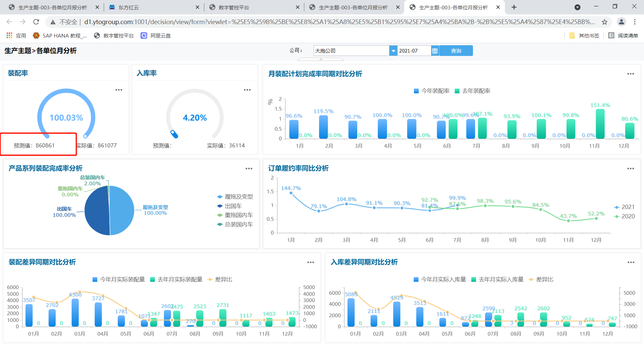Open the 入库率 gauge ellipsis menu
The width and height of the screenshot is (644, 345).
(x=247, y=90)
